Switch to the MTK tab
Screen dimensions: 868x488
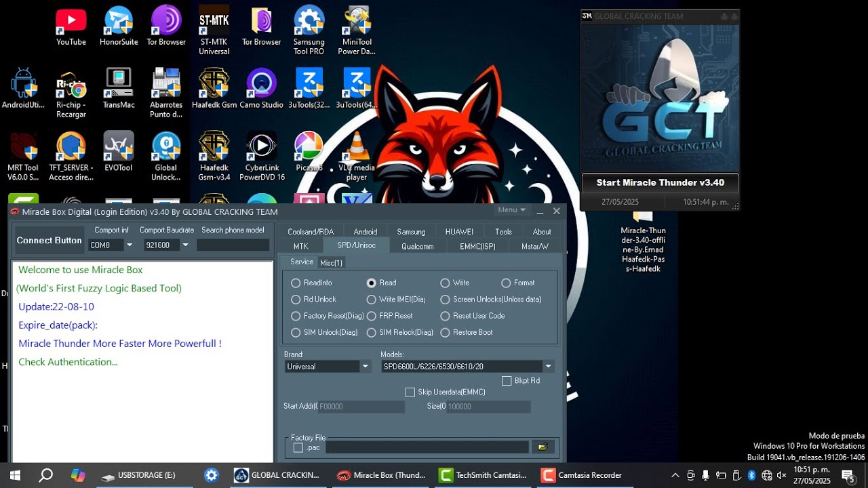pyautogui.click(x=300, y=246)
